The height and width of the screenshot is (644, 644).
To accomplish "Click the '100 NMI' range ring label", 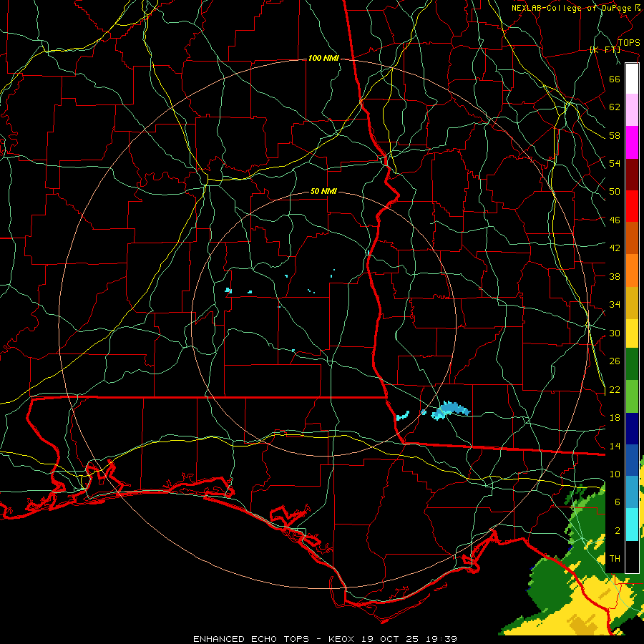I will pos(323,59).
